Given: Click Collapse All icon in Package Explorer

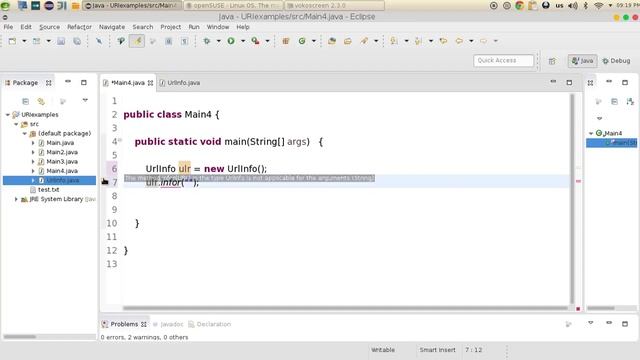Looking at the screenshot, I should point(25,101).
